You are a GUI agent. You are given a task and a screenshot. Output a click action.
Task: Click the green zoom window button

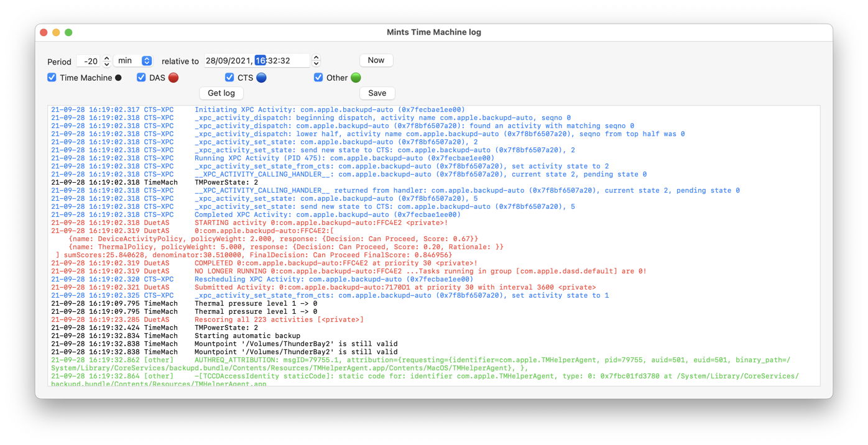(x=68, y=32)
